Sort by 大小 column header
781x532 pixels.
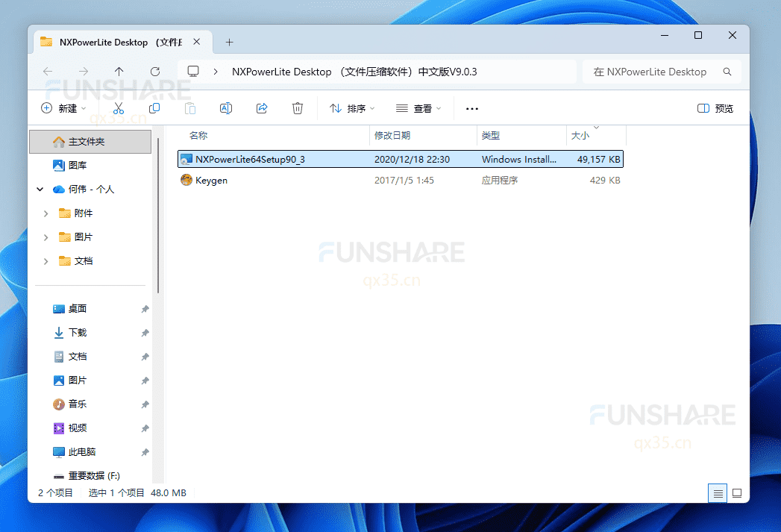580,136
